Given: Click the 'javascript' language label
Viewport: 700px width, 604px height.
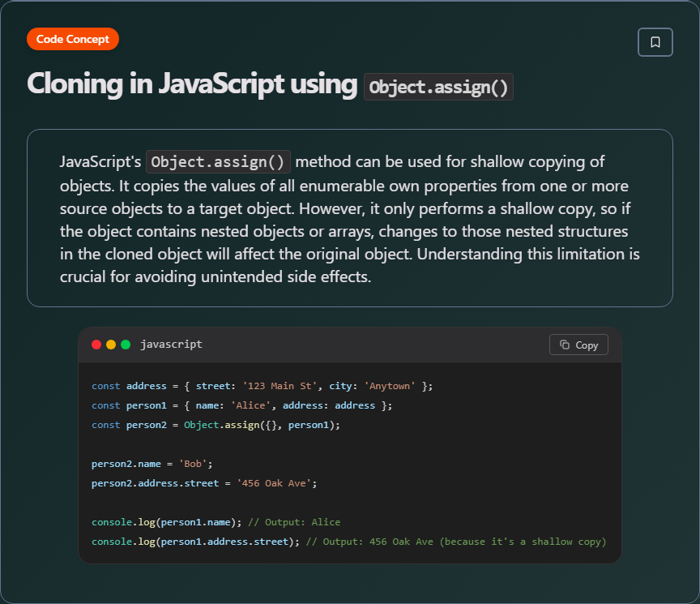Looking at the screenshot, I should [172, 344].
